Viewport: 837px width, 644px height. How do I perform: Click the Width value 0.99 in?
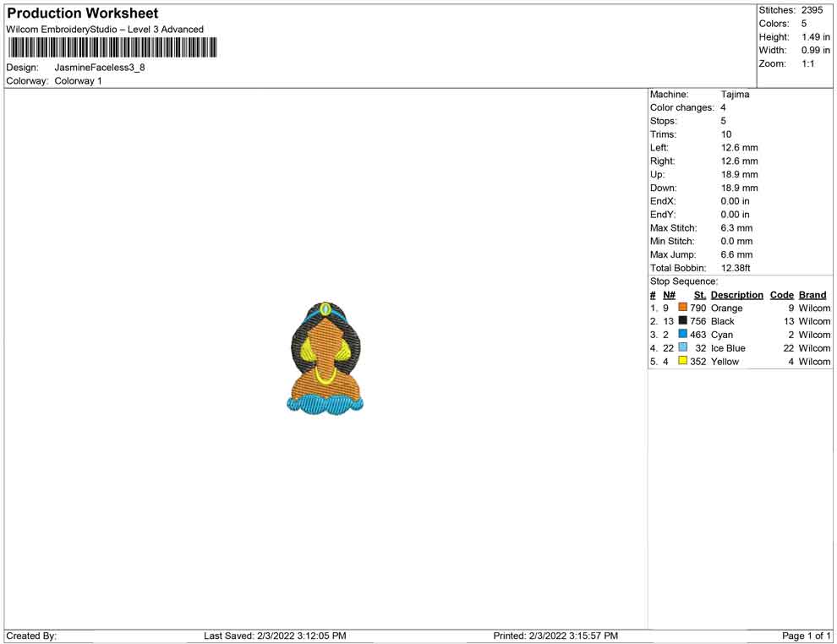click(816, 50)
